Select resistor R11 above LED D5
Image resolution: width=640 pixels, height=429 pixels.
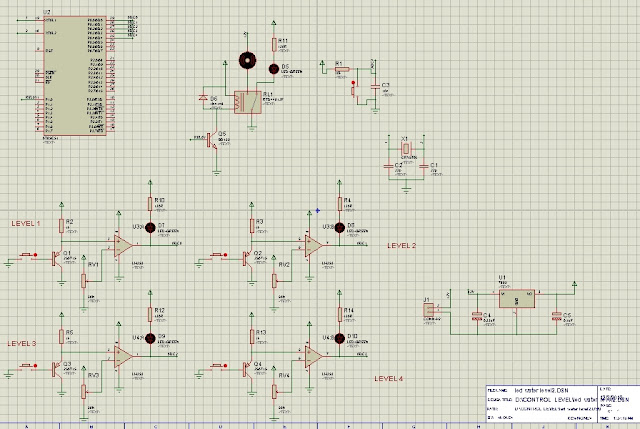click(274, 45)
